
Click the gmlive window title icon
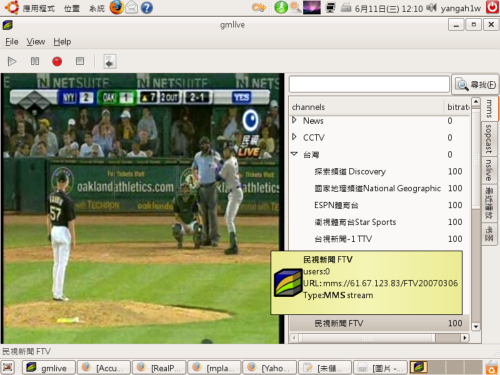[x=7, y=25]
